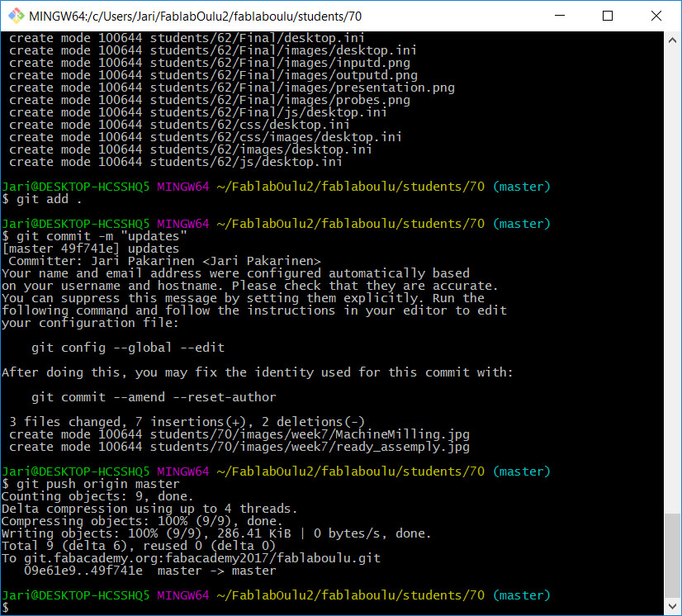The width and height of the screenshot is (682, 616).
Task: Click the MachineMilling.jpg create mode line
Action: coord(239,434)
